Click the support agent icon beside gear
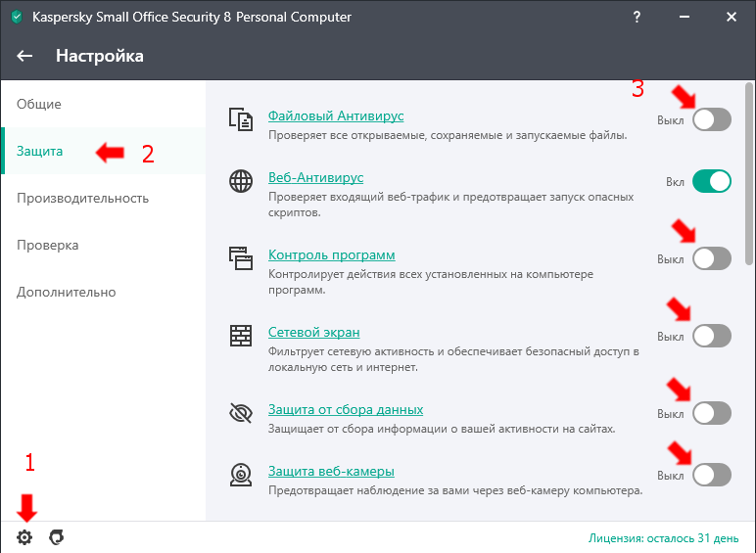The width and height of the screenshot is (756, 553). [x=57, y=537]
